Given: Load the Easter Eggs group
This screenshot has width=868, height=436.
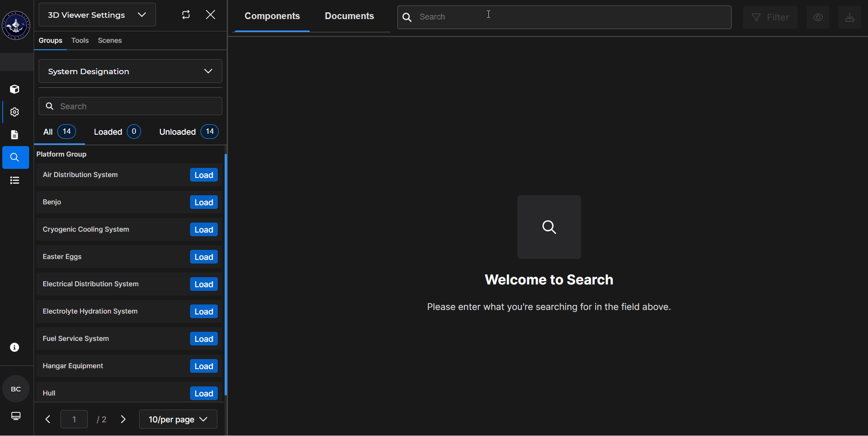Looking at the screenshot, I should (204, 257).
